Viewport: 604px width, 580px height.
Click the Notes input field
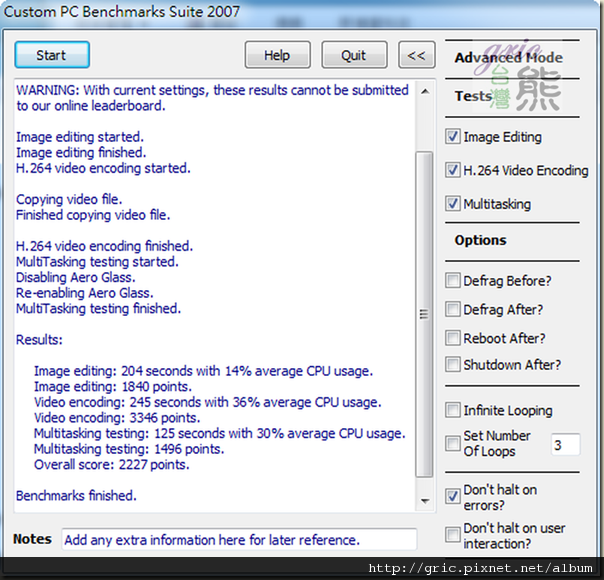[x=239, y=540]
